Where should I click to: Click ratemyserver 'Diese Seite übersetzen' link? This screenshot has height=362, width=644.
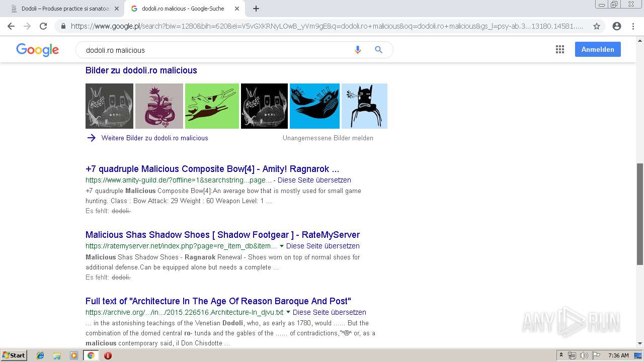coord(323,246)
